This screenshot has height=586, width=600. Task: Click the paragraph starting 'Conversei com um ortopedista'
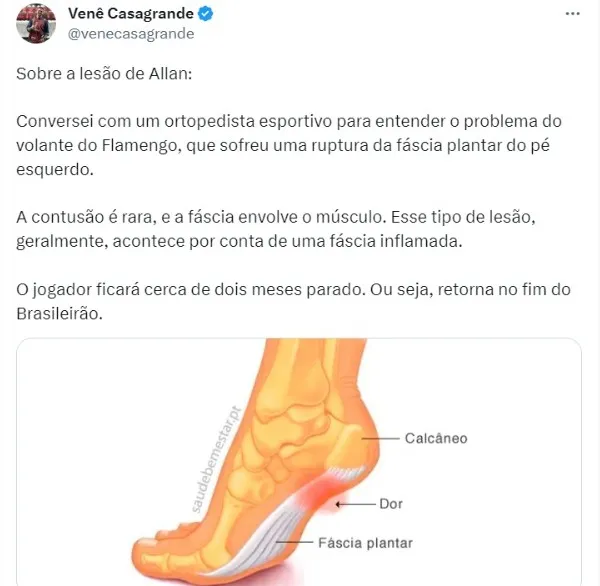[x=289, y=145]
